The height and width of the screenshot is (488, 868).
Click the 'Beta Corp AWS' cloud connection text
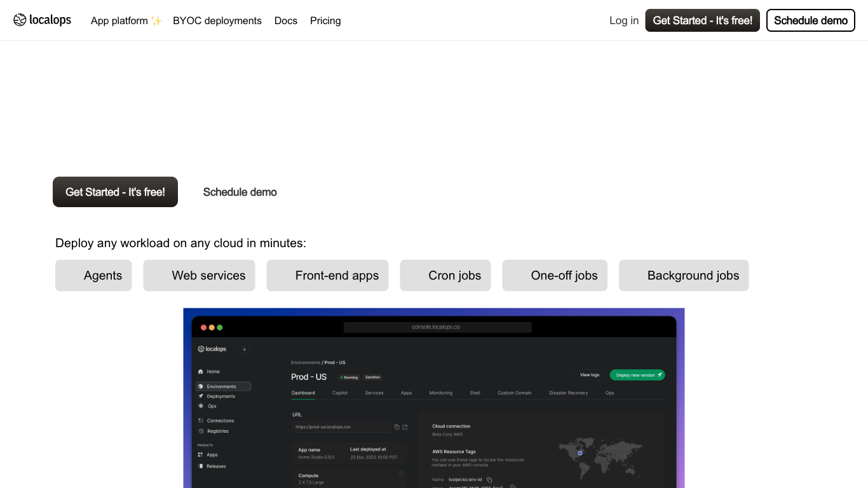(x=447, y=434)
